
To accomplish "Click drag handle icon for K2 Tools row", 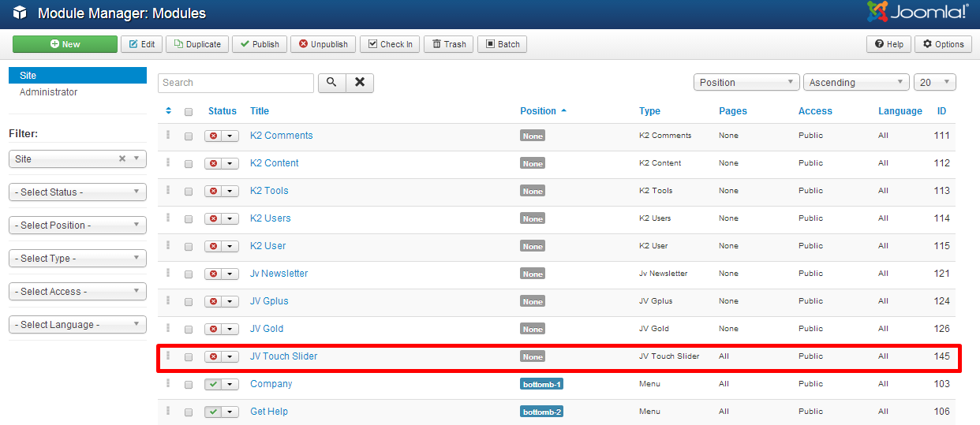I will (168, 190).
